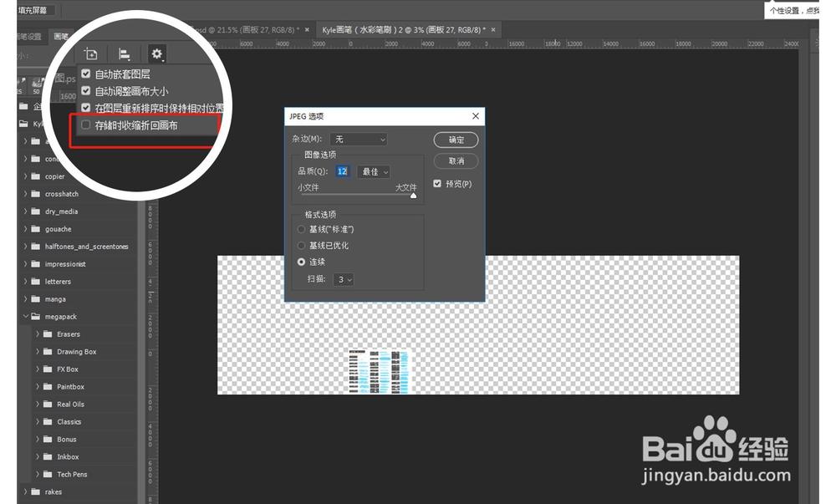Click the crosshatch folder icon

tap(36, 194)
